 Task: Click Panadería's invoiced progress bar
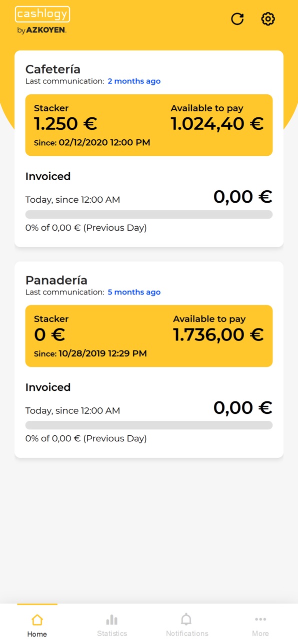click(x=149, y=425)
